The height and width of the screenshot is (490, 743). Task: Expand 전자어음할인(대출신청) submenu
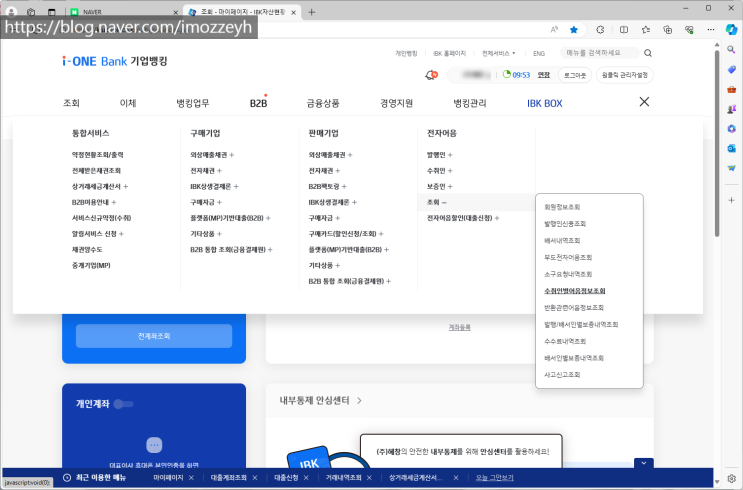497,218
